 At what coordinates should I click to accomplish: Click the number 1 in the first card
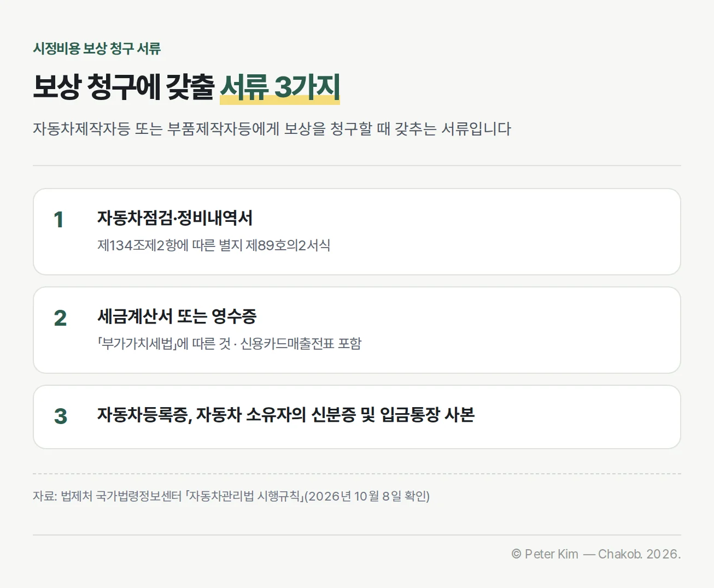click(59, 220)
